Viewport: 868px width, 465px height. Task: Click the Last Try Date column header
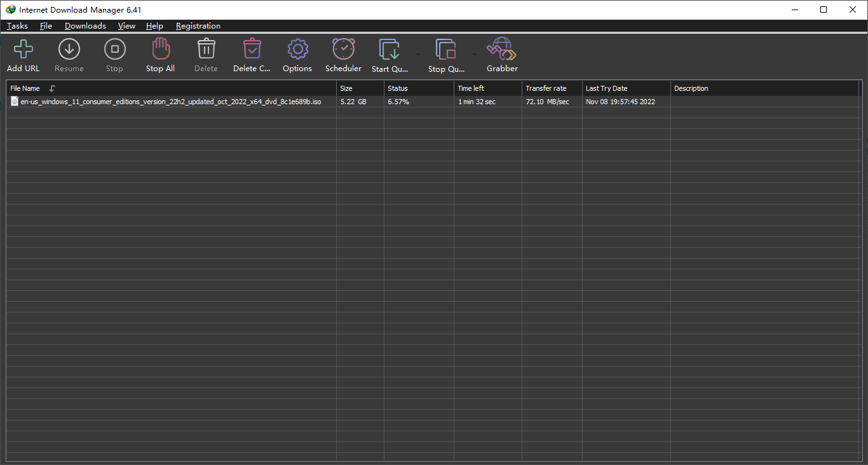tap(606, 88)
